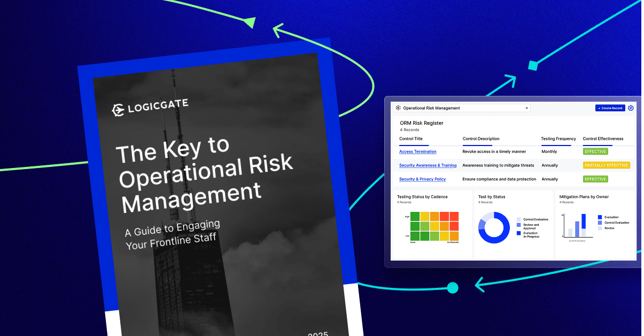The image size is (644, 336).
Task: Sort by the Testing Frequency column header
Action: click(x=557, y=139)
